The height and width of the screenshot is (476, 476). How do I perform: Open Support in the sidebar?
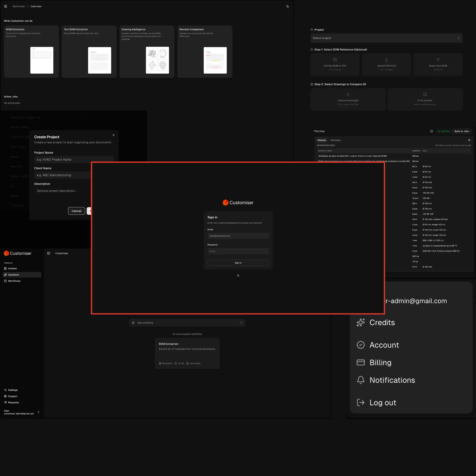(x=11, y=396)
